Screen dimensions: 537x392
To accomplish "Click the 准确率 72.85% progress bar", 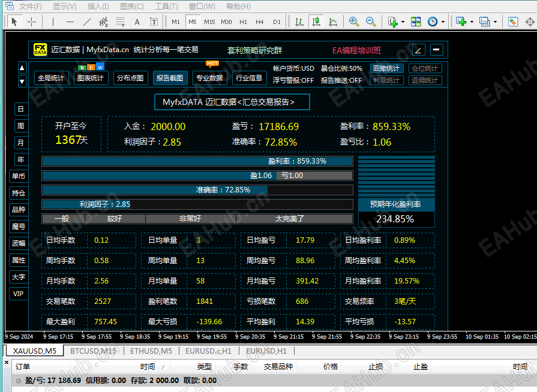I will 197,190.
